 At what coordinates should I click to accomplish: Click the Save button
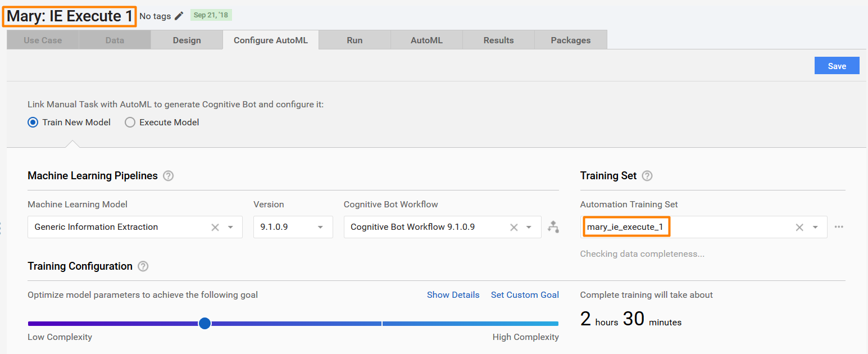[x=837, y=66]
